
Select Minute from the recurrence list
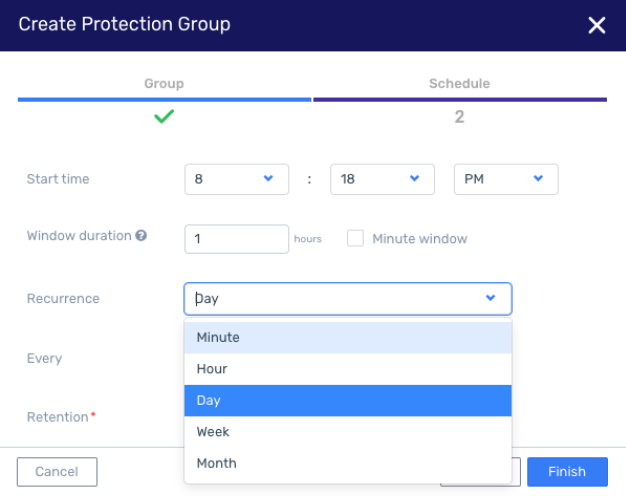(x=348, y=337)
